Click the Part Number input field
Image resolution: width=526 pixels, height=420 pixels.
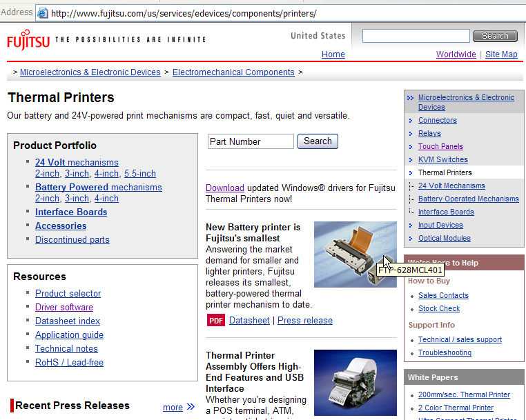point(251,141)
